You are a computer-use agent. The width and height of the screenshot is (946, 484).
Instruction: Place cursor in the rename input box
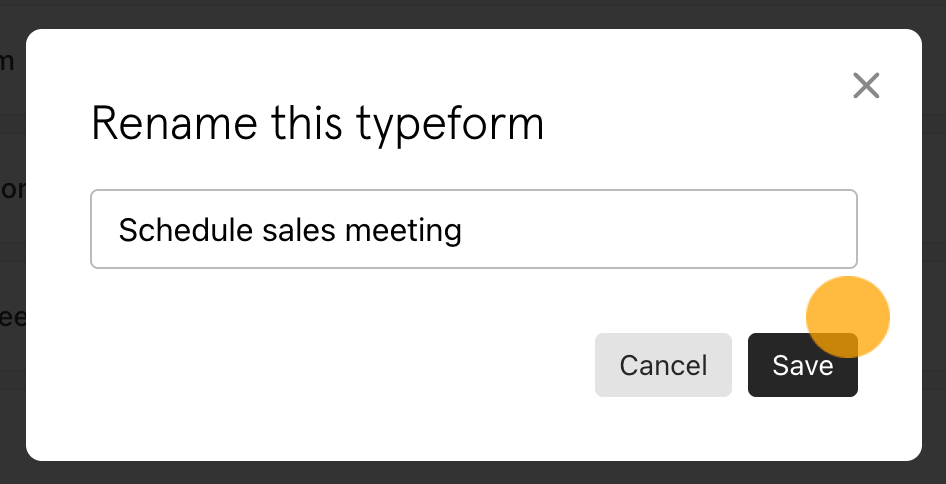[x=473, y=229]
